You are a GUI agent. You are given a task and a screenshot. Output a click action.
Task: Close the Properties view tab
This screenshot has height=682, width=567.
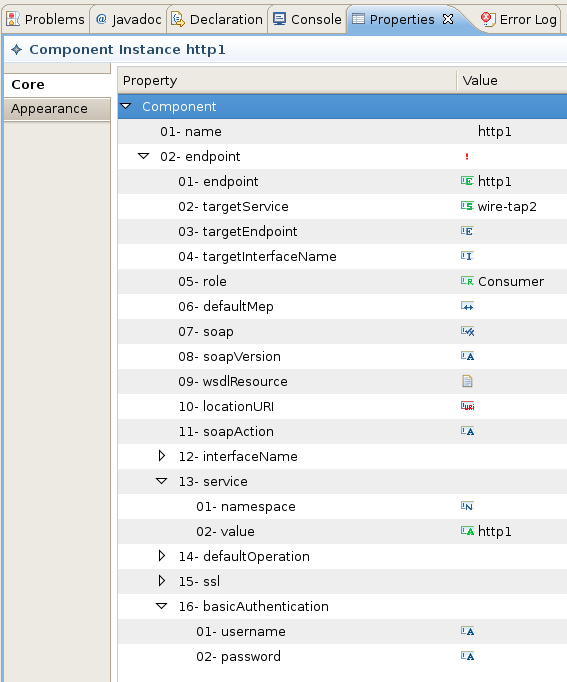click(x=447, y=19)
